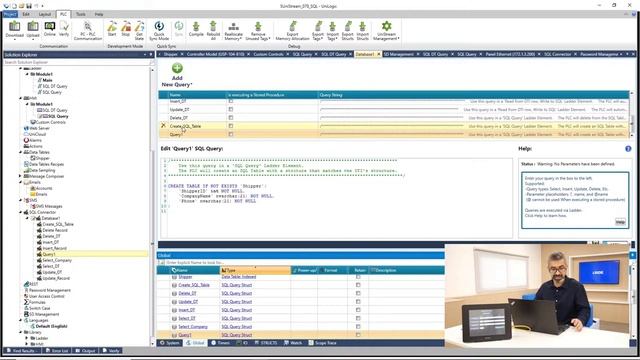This screenshot has height=360, width=640.
Task: Open the Error List panel
Action: [57, 351]
